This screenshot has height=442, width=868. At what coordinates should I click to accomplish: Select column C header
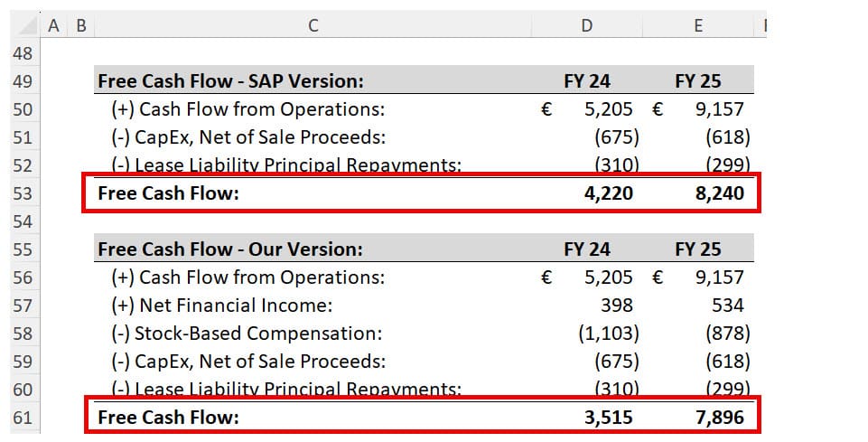[313, 25]
